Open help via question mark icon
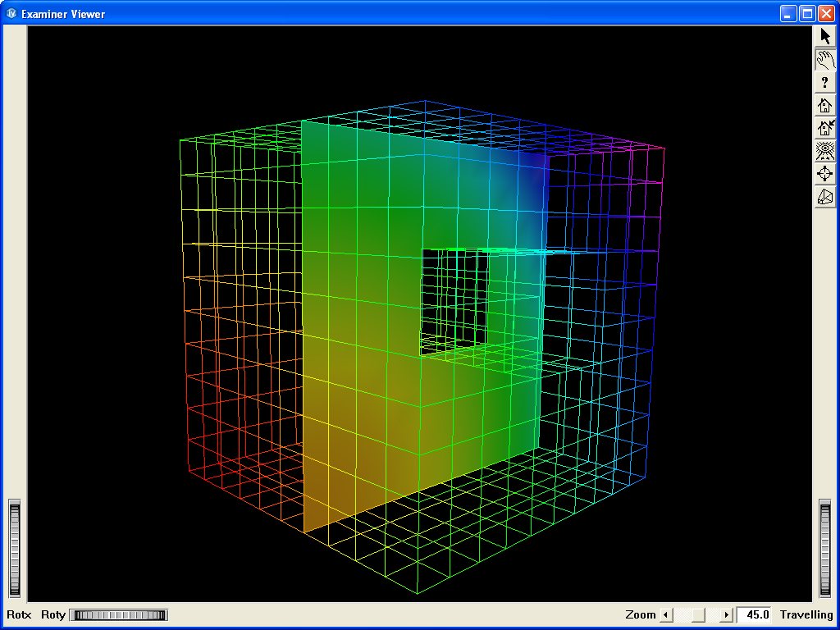The height and width of the screenshot is (630, 840). coord(825,82)
